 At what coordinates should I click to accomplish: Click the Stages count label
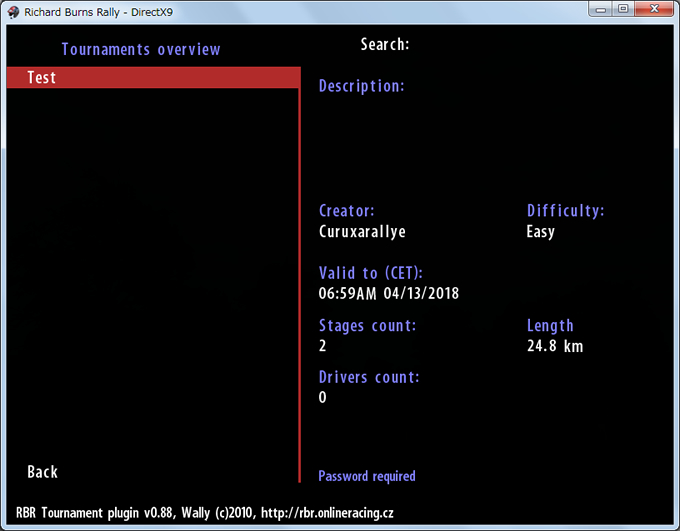[367, 326]
